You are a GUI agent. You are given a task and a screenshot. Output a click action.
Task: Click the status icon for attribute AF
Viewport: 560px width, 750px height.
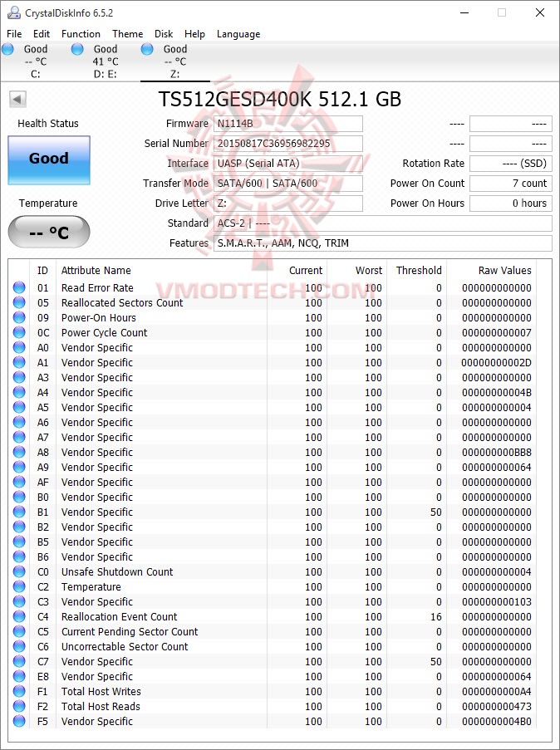(x=19, y=482)
